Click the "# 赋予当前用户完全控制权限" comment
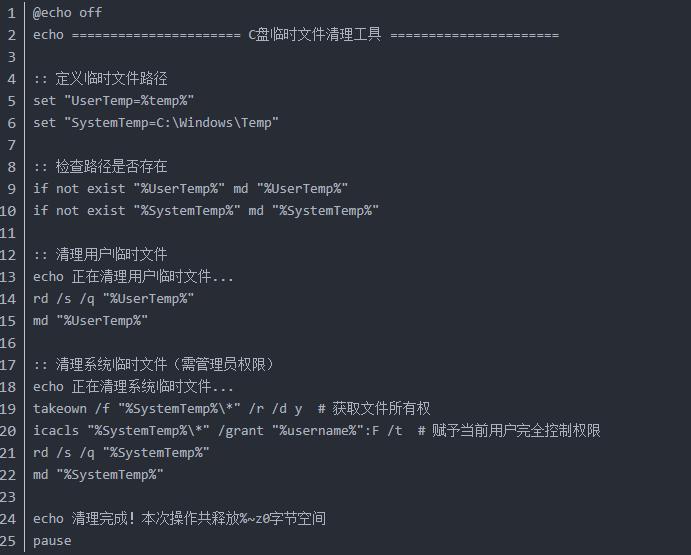 (x=509, y=431)
